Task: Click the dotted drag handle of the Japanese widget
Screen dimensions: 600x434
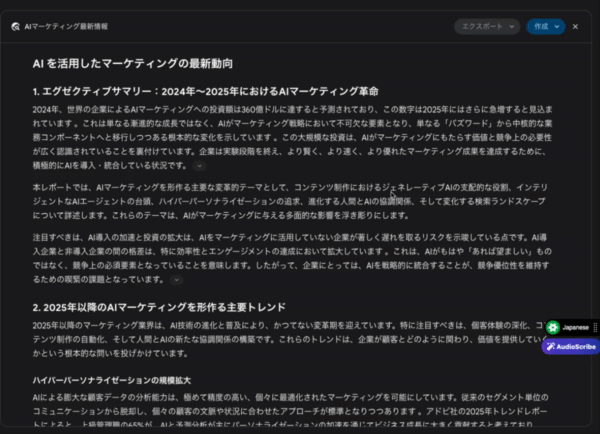Action: click(x=595, y=327)
